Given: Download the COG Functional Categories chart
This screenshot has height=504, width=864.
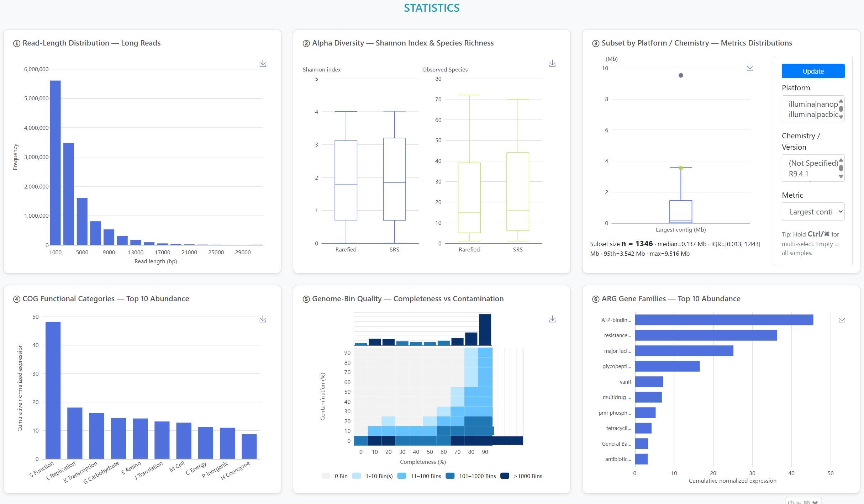Looking at the screenshot, I should pyautogui.click(x=263, y=319).
